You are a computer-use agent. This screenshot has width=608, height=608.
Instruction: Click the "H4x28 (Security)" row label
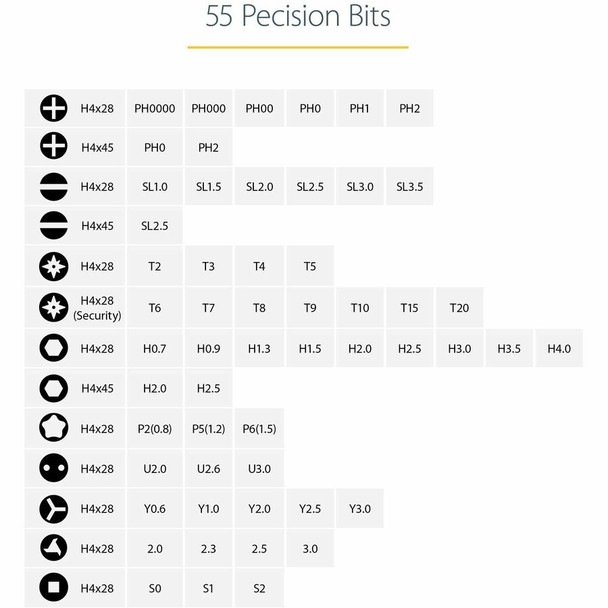tap(97, 308)
